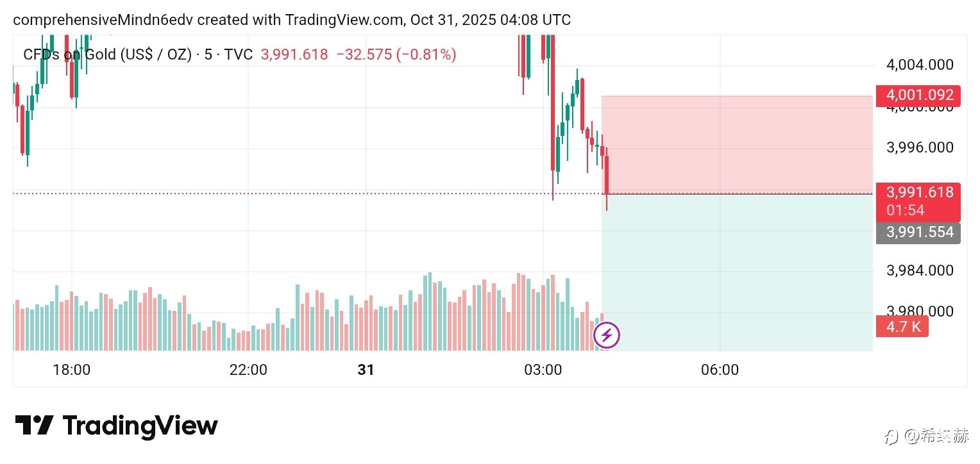
Task: Click the 4,004.000 price axis label
Action: 919,65
